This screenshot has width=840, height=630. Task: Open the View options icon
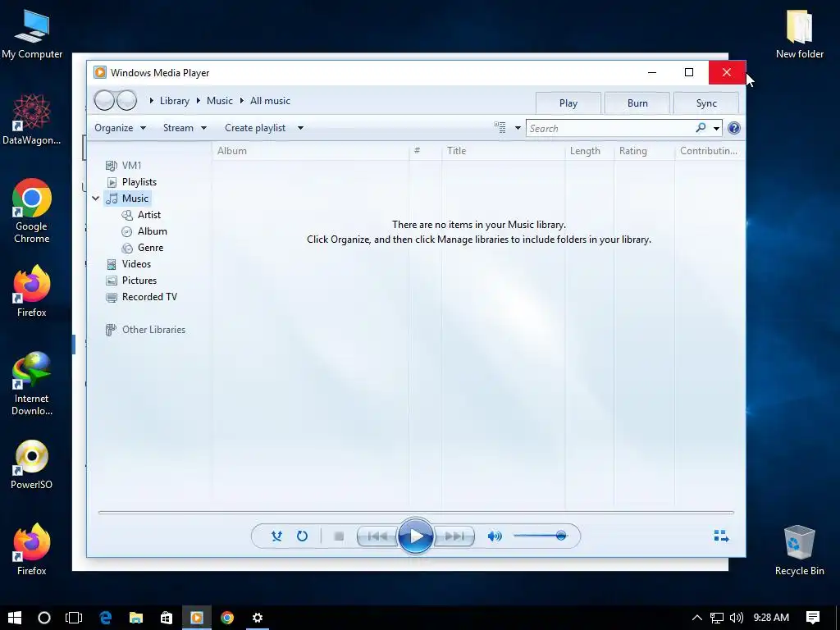[500, 127]
